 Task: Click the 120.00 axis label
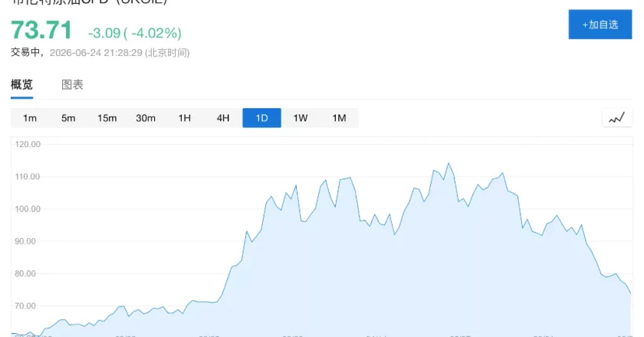[28, 144]
